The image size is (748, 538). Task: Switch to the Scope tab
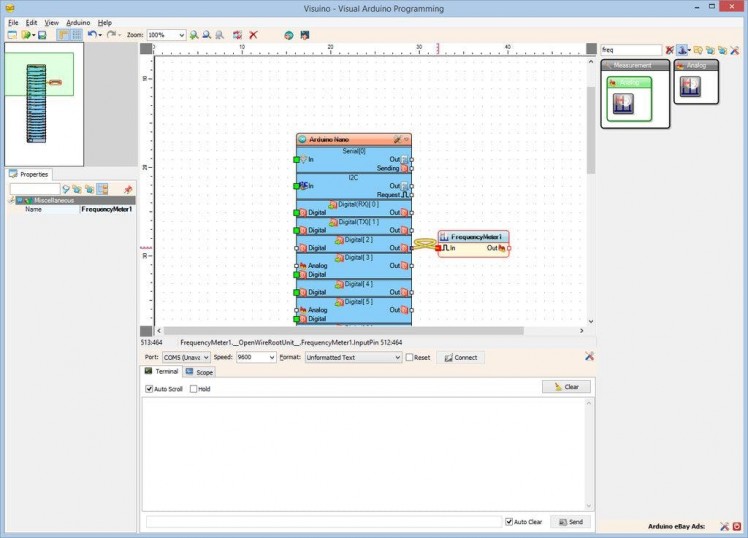[x=198, y=372]
